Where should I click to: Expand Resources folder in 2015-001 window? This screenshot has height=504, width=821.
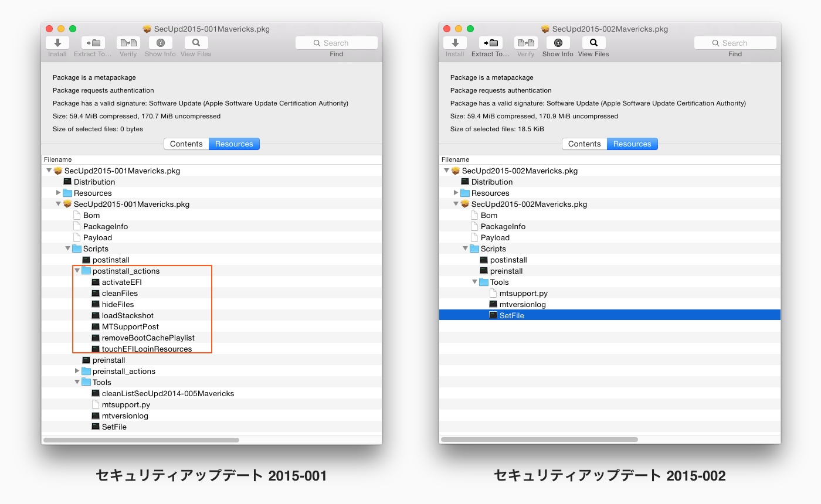coord(59,193)
